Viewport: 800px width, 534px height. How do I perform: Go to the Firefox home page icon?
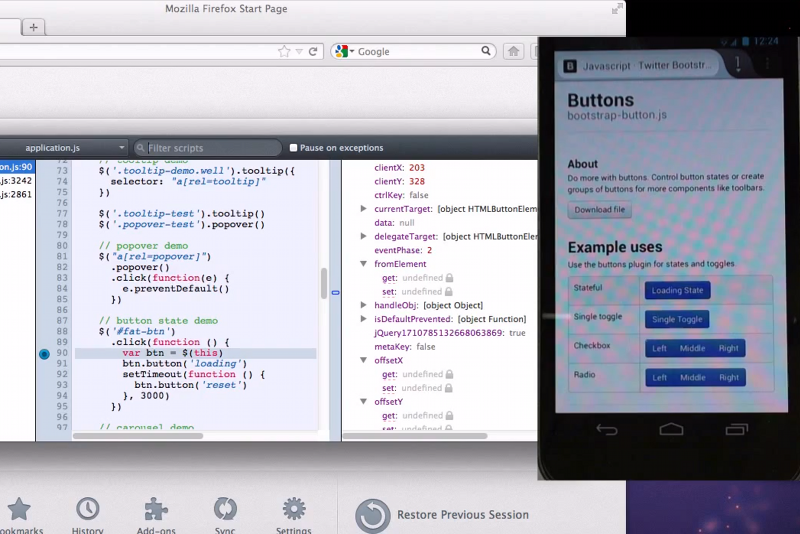[x=513, y=51]
